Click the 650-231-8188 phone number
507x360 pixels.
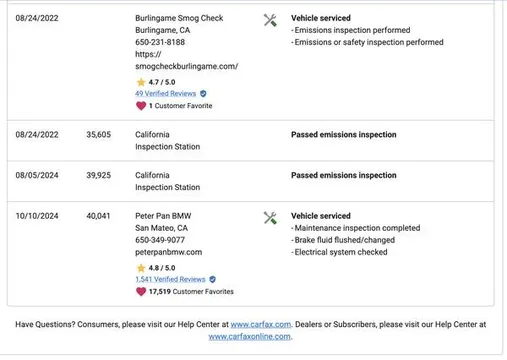(x=160, y=42)
